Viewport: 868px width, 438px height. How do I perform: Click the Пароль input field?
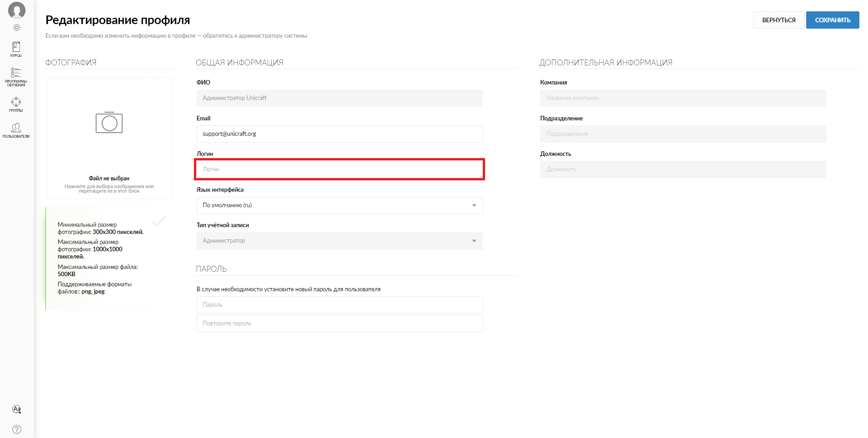tap(339, 305)
